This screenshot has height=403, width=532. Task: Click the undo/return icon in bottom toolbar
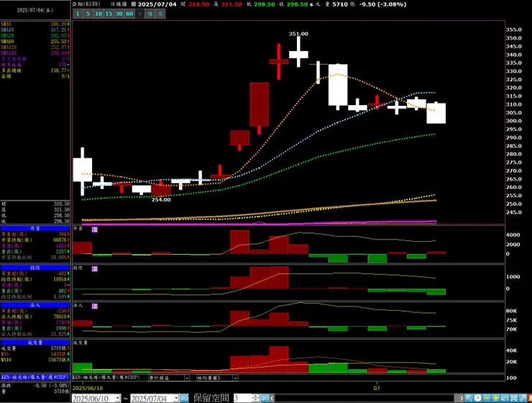[x=505, y=398]
